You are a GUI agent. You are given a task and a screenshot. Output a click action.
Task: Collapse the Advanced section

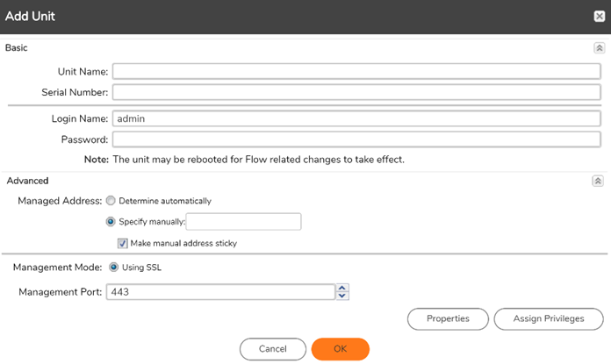pos(598,181)
